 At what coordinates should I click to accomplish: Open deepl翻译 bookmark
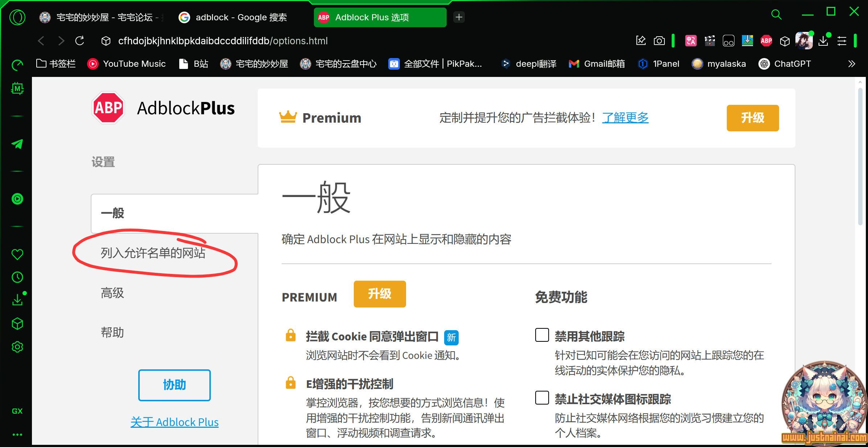(x=529, y=64)
